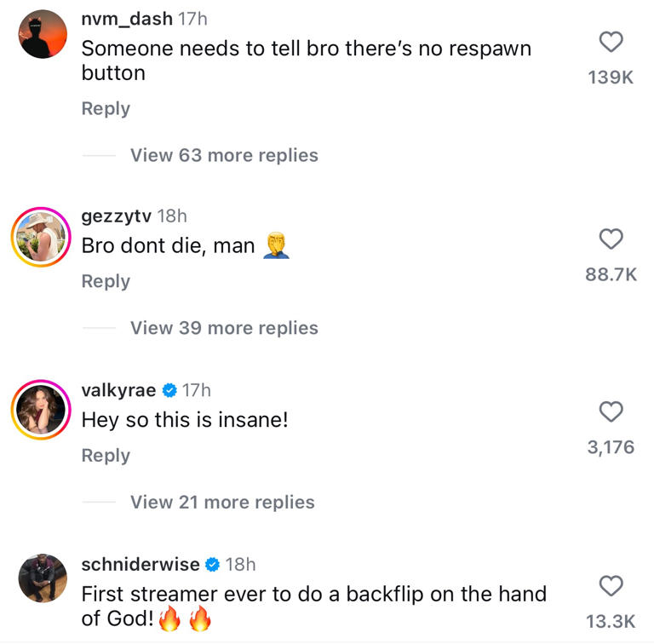Image resolution: width=654 pixels, height=644 pixels.
Task: Open the gezzytv username link
Action: point(115,216)
